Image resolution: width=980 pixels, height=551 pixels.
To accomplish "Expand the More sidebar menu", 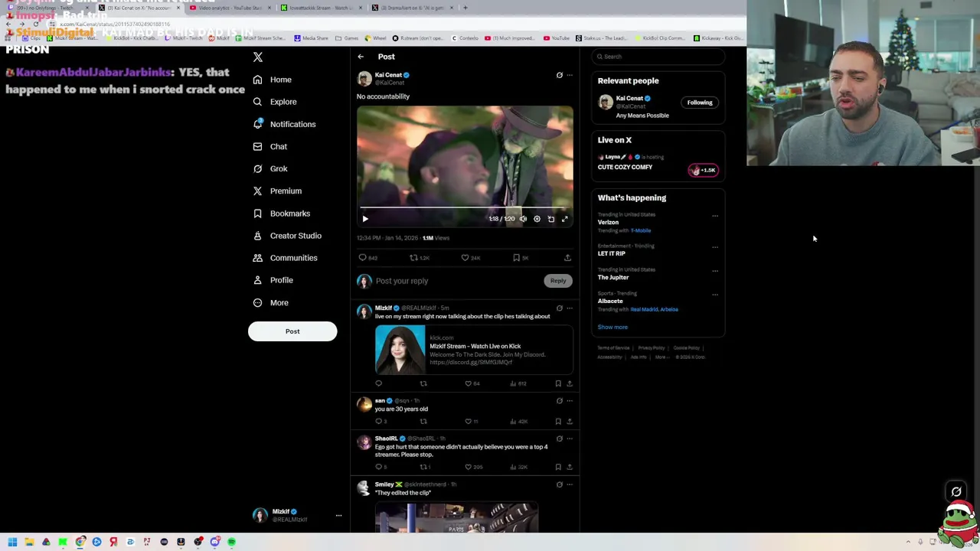I will [271, 302].
